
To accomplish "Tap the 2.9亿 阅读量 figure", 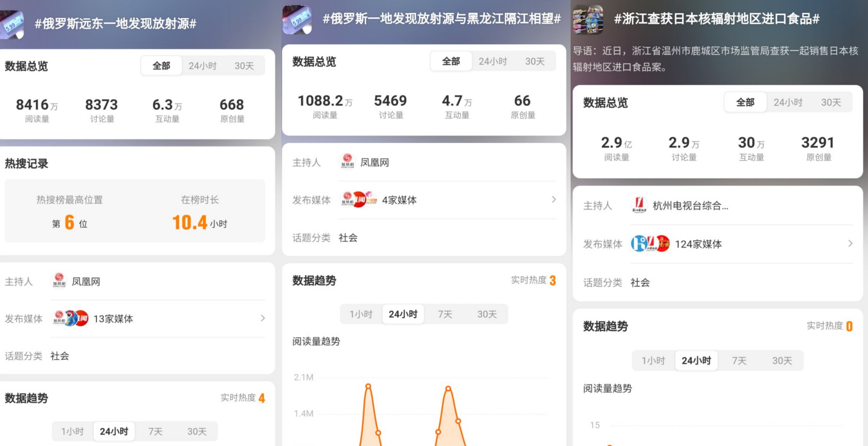I will pyautogui.click(x=616, y=142).
